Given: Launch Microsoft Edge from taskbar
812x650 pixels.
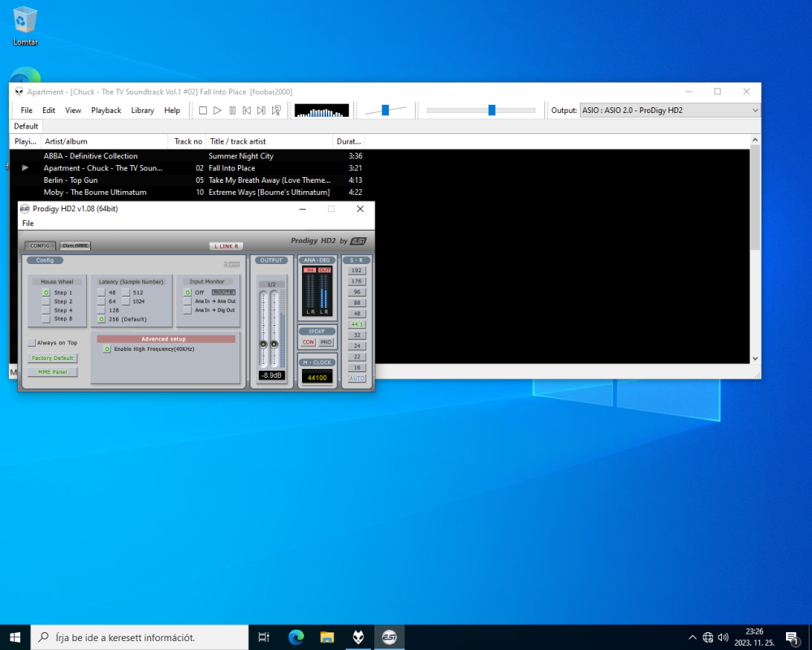Looking at the screenshot, I should (x=296, y=637).
